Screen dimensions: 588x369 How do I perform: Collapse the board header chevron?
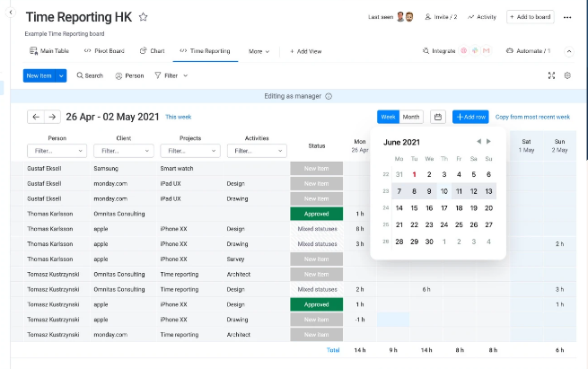[569, 51]
